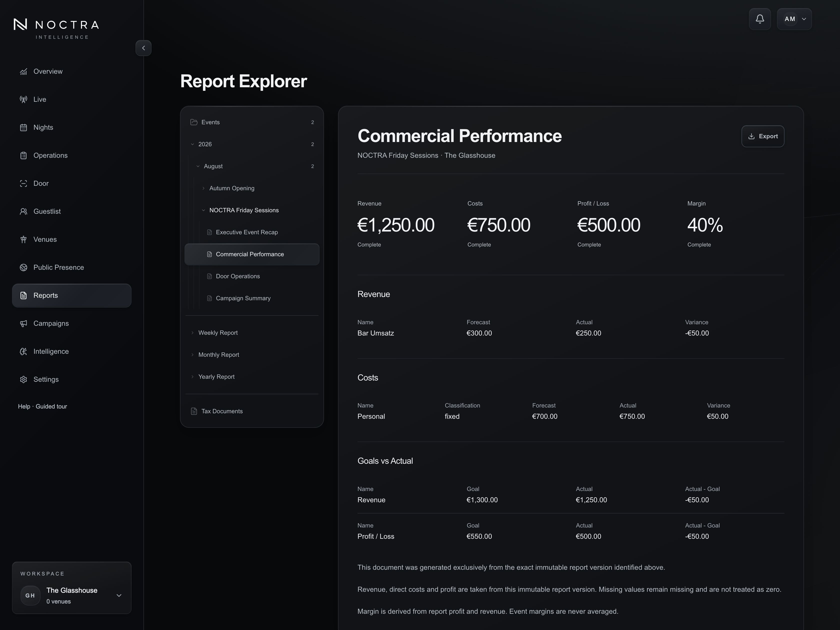Screen dimensions: 840x630
Task: Open Tax Documents
Action: click(252, 411)
